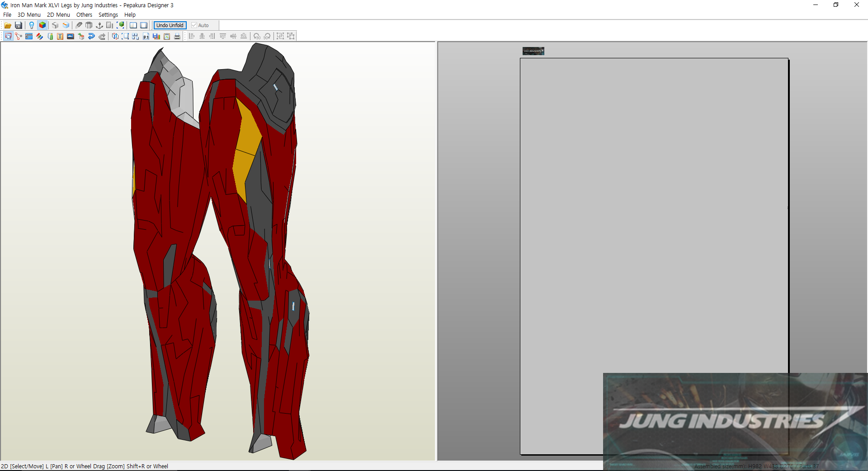868x471 pixels.
Task: Open the Settings menu
Action: 108,15
